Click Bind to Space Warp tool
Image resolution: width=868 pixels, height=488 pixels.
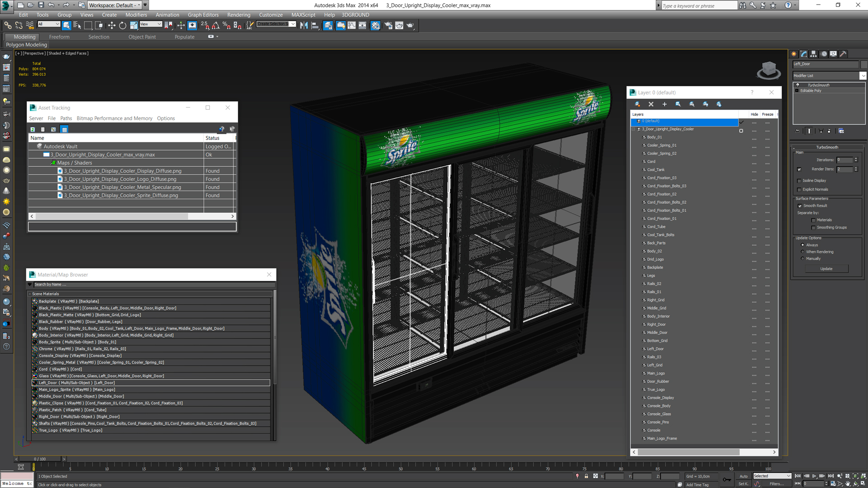tap(29, 25)
